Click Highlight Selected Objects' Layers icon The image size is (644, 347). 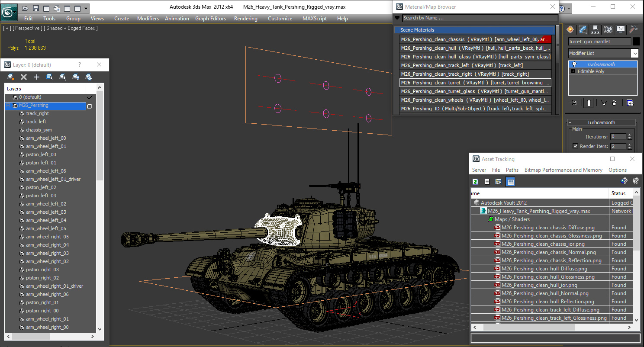63,77
